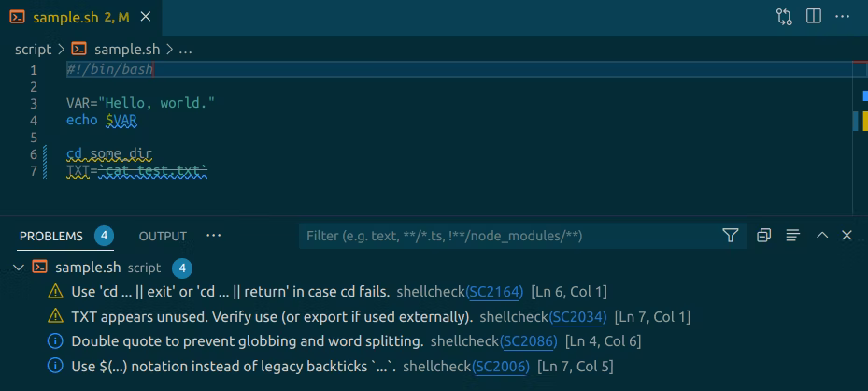Viewport: 868px width, 391px height.
Task: Open the editor More Actions menu
Action: point(845,17)
